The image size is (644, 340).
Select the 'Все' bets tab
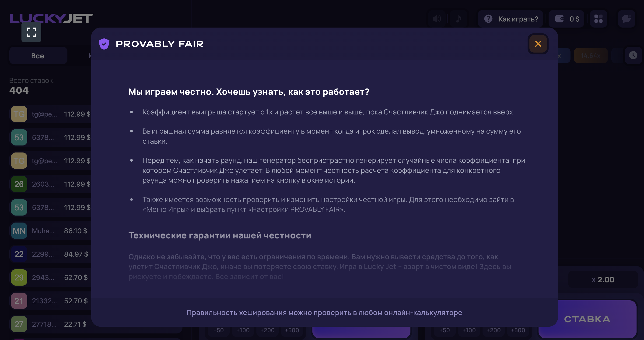coord(38,56)
